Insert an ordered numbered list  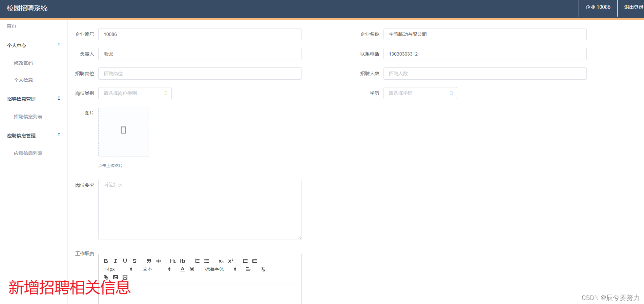click(x=197, y=261)
